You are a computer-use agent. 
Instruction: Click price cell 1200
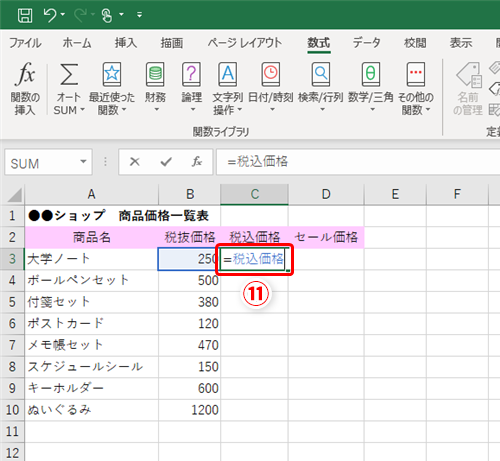click(190, 410)
